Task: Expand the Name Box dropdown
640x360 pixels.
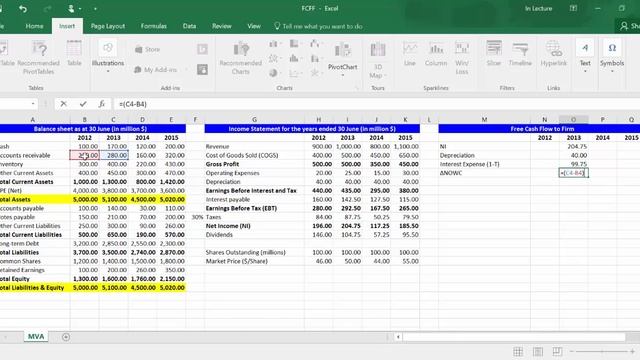Action: click(x=33, y=104)
